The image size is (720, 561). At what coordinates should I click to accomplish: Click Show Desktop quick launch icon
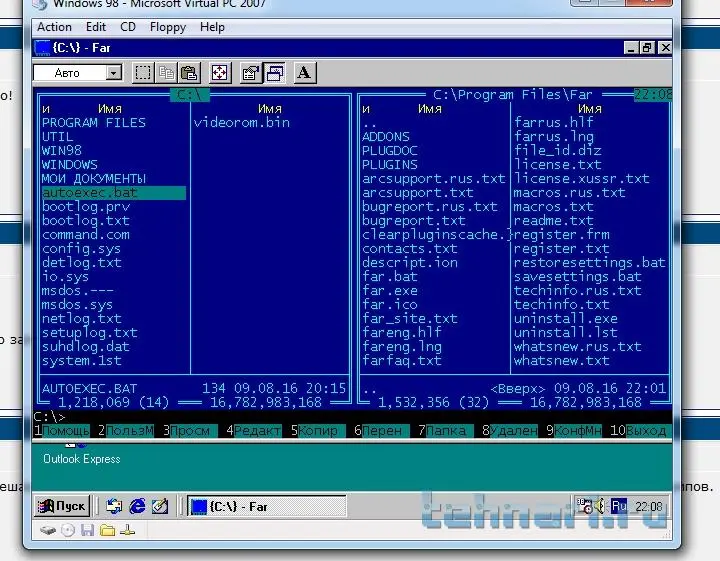(x=115, y=506)
